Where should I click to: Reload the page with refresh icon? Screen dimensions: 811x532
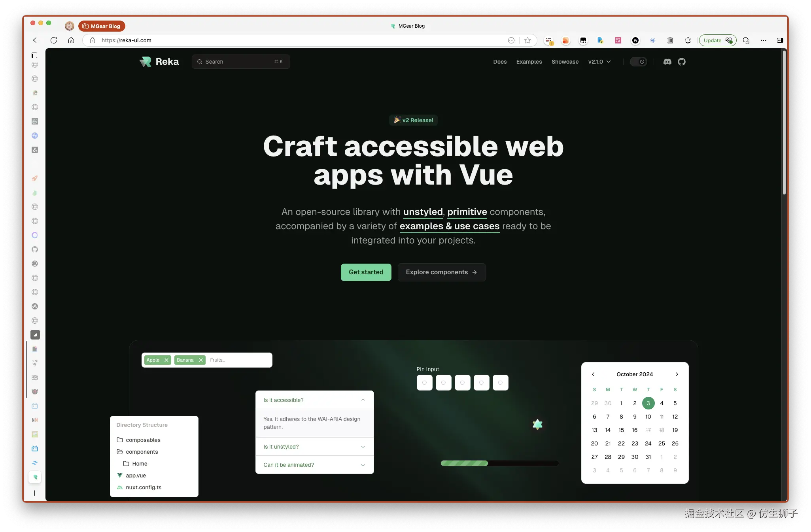54,40
